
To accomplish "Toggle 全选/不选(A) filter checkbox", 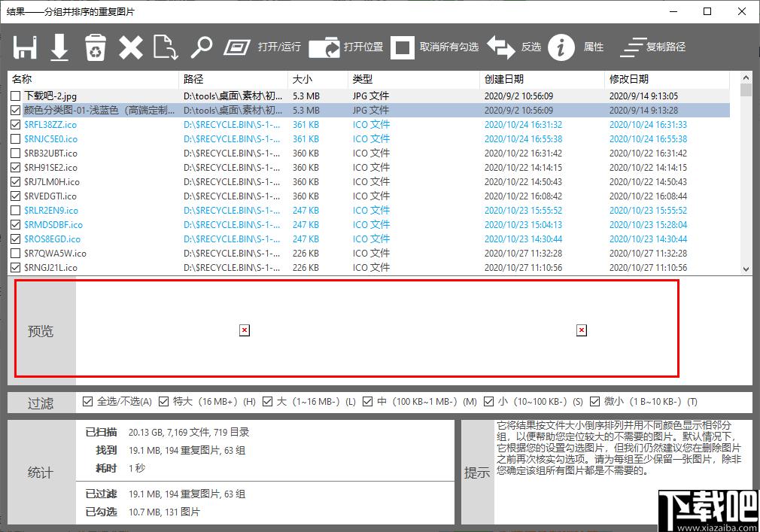I will (88, 401).
